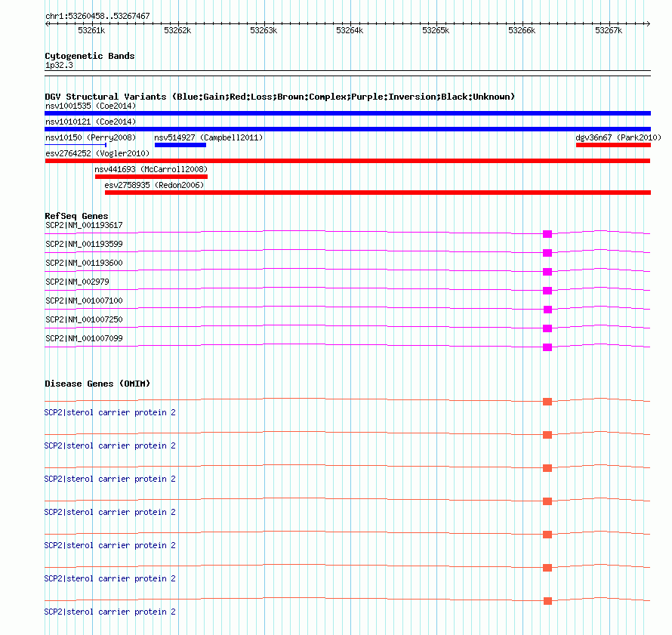The image size is (672, 635).
Task: Select the short blue bar under nsv514927
Action: click(180, 145)
